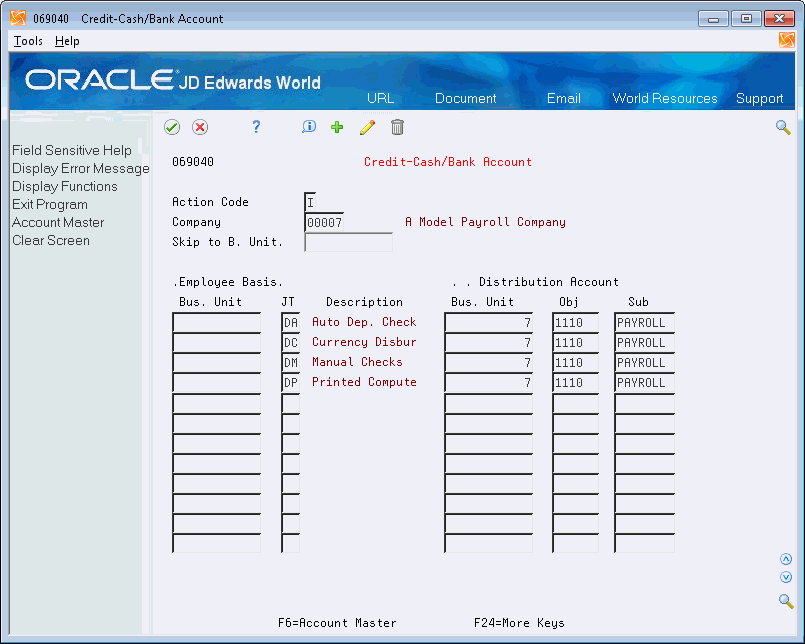The height and width of the screenshot is (644, 805).
Task: Select Display Functions
Action: pyautogui.click(x=65, y=186)
